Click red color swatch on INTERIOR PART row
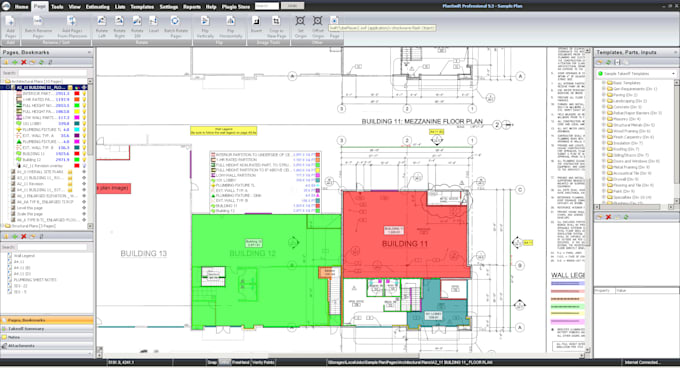 click(x=77, y=94)
